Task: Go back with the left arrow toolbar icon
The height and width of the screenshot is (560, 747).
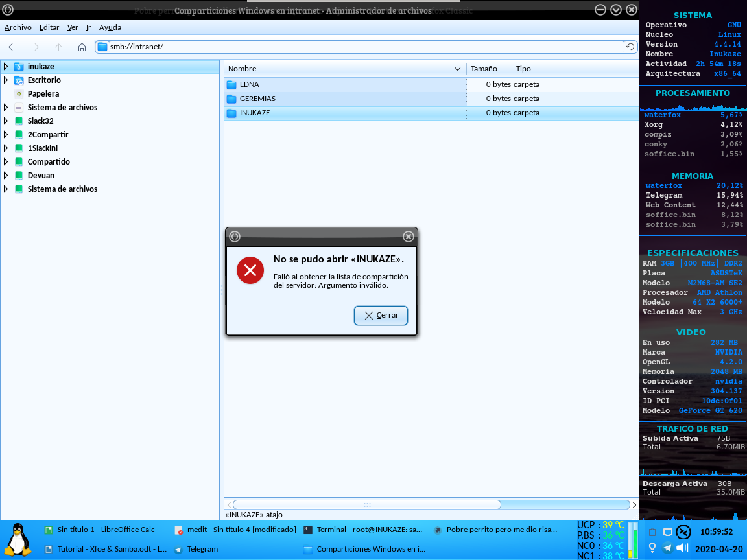Action: (x=12, y=47)
